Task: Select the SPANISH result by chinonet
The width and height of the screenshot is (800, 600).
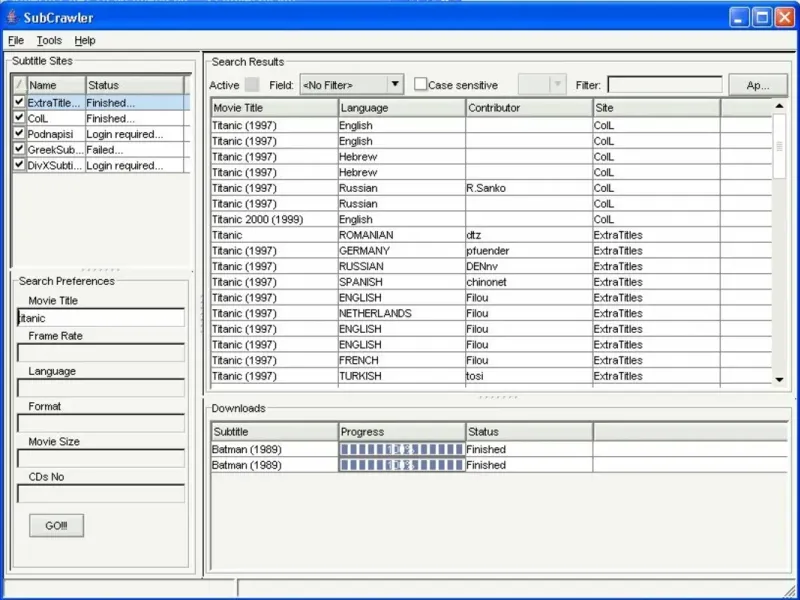Action: click(x=491, y=282)
